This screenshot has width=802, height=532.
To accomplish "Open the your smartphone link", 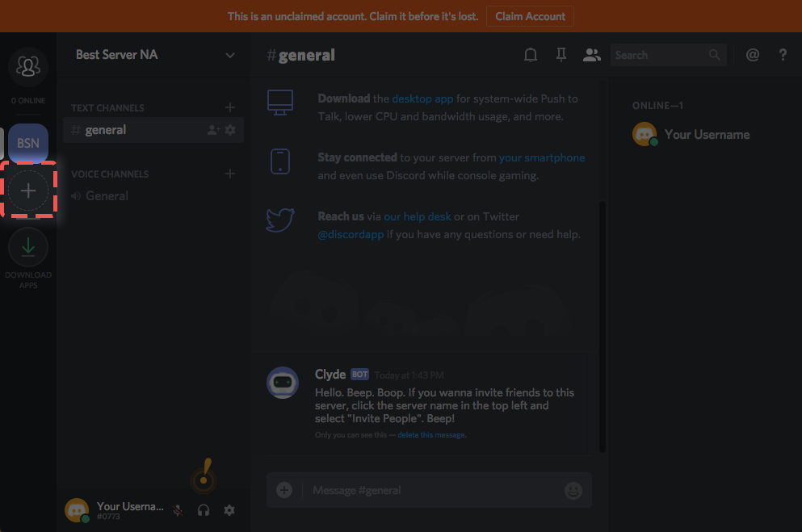I will point(542,157).
